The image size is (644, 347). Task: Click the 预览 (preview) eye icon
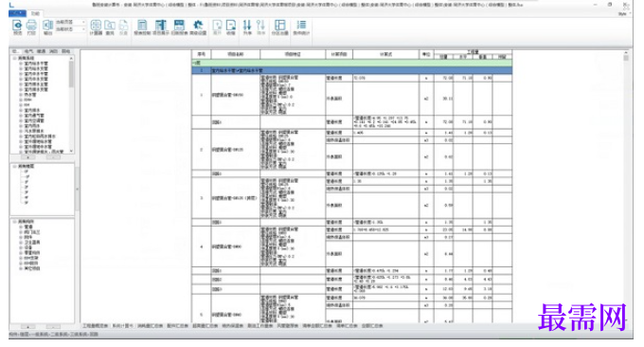pos(17,27)
